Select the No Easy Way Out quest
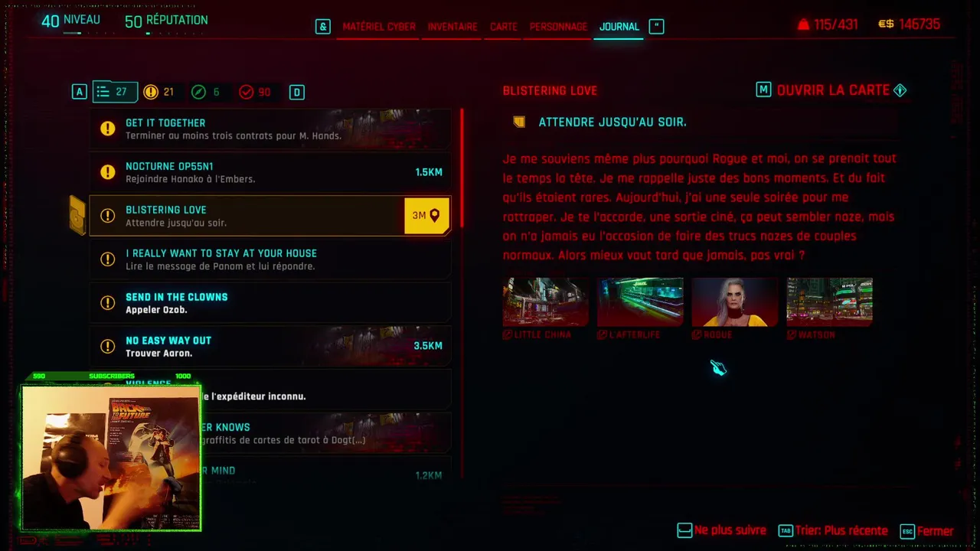The image size is (980, 551). pos(269,346)
